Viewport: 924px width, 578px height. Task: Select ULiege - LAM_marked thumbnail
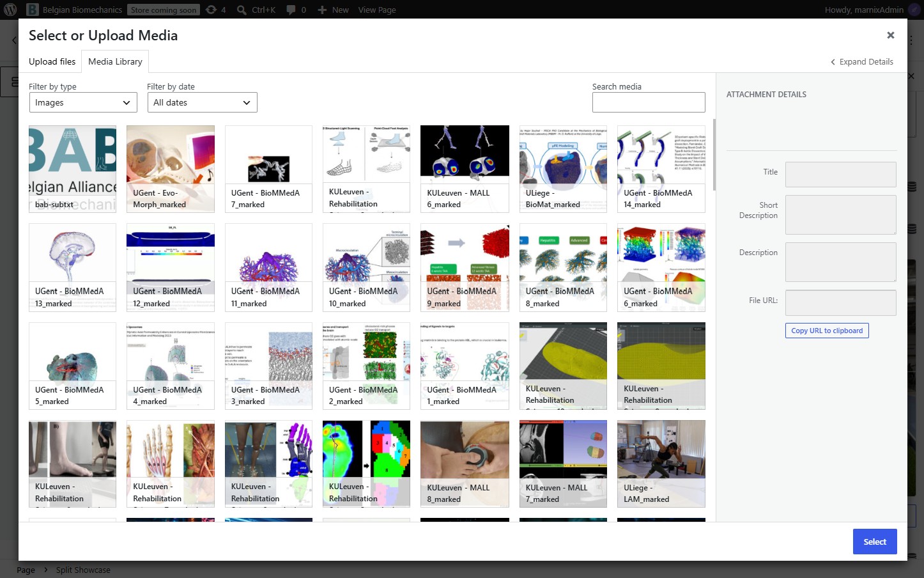coord(661,464)
